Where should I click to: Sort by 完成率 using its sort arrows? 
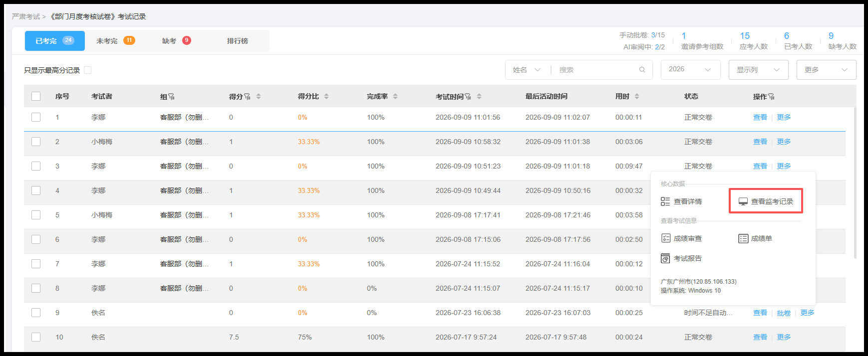tap(395, 97)
